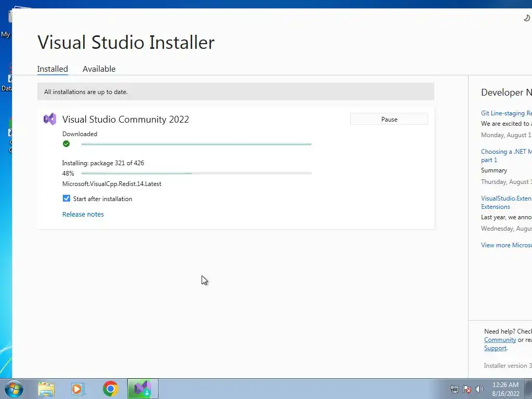532x399 pixels.
Task: Click the Show desktop button beside clock
Action: click(528, 389)
